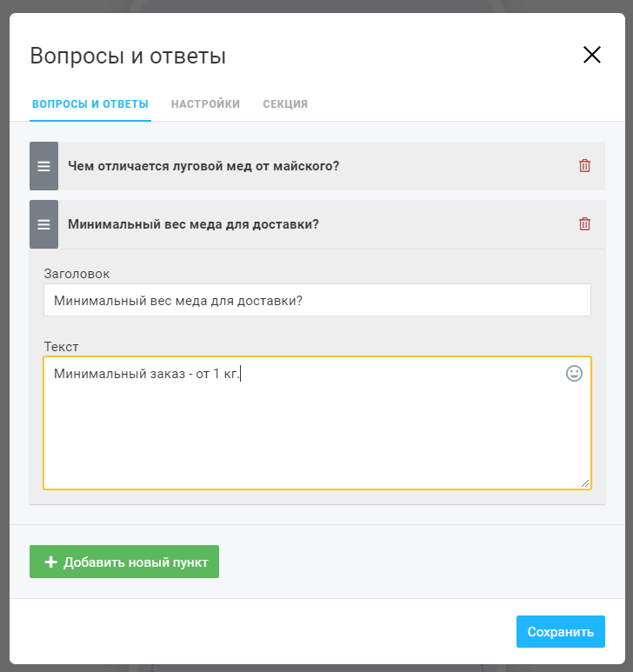Open the Настройки tab
This screenshot has height=672, width=633.
coord(205,104)
